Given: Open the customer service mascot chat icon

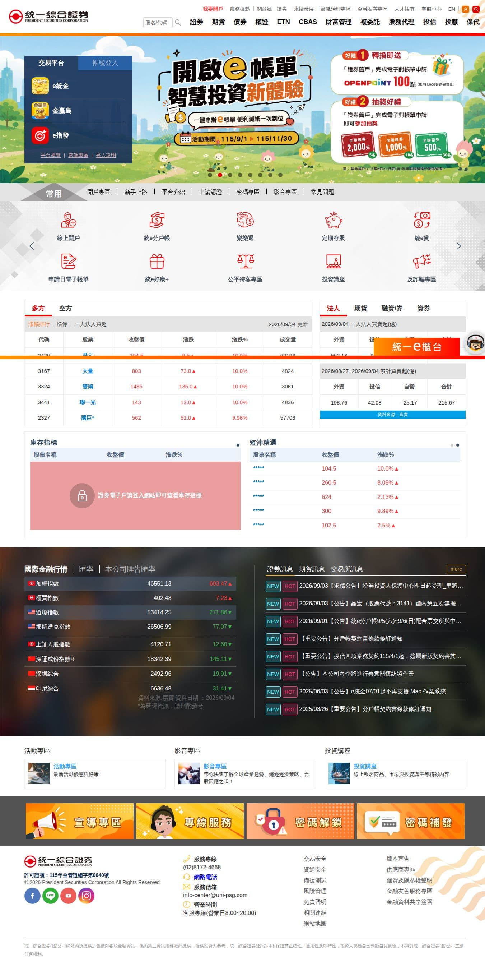Looking at the screenshot, I should pos(475,343).
